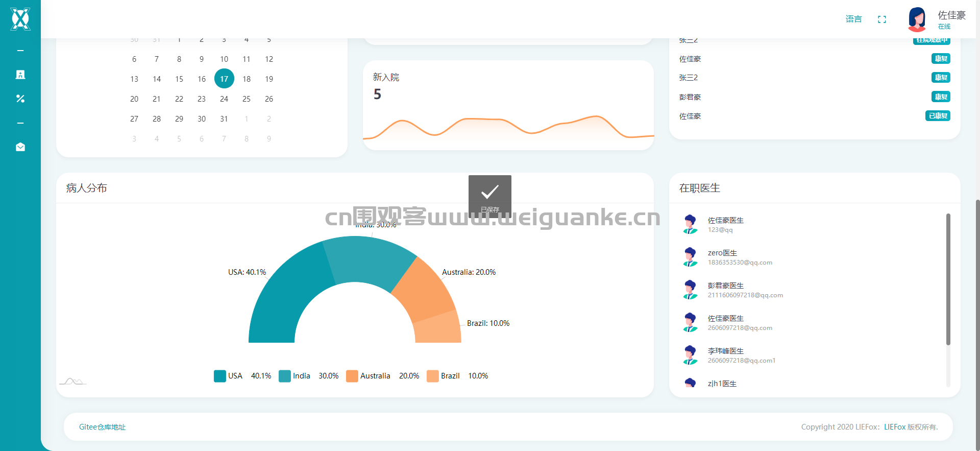Select calendar day 28
This screenshot has height=451, width=980.
(157, 118)
